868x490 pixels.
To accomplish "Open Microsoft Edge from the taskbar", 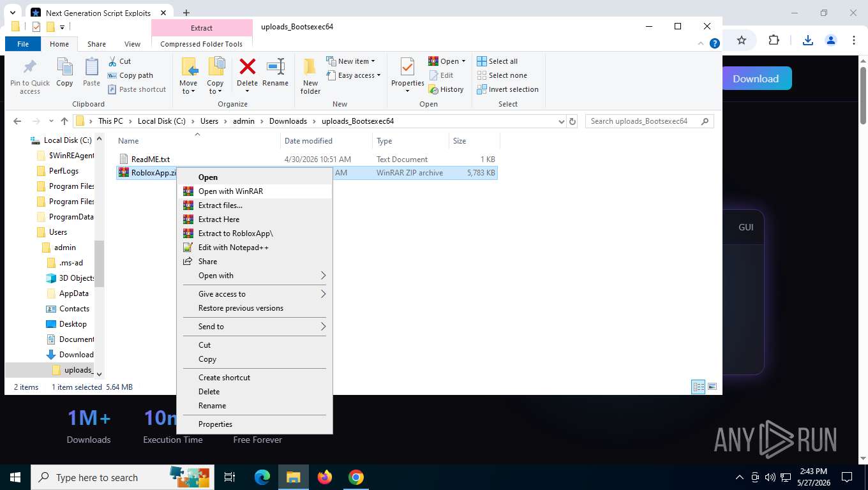I will tap(262, 477).
